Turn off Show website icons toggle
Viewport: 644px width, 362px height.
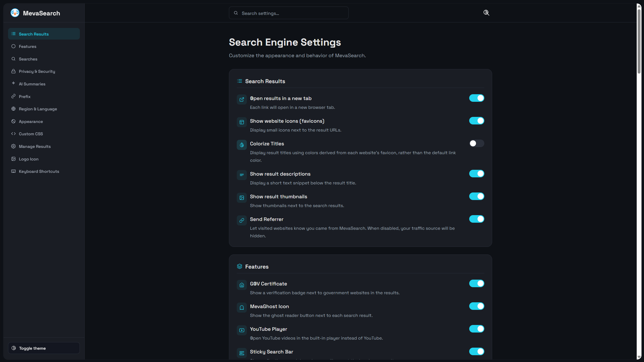click(477, 121)
